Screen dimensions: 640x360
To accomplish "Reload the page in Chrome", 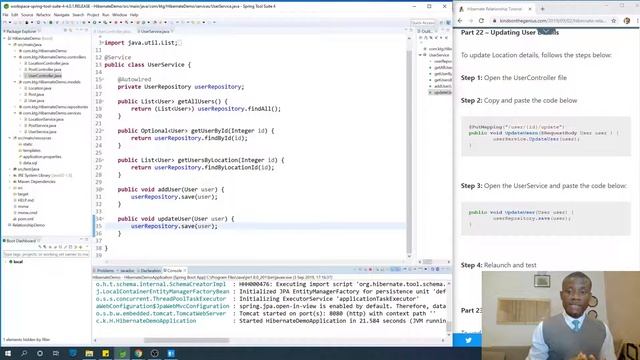I will click(x=481, y=20).
